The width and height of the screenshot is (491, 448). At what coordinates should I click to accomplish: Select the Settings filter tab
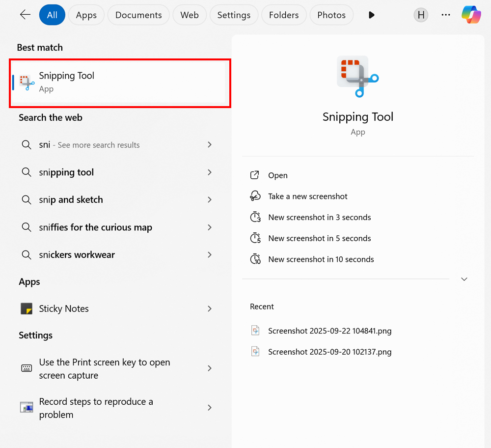pos(234,15)
